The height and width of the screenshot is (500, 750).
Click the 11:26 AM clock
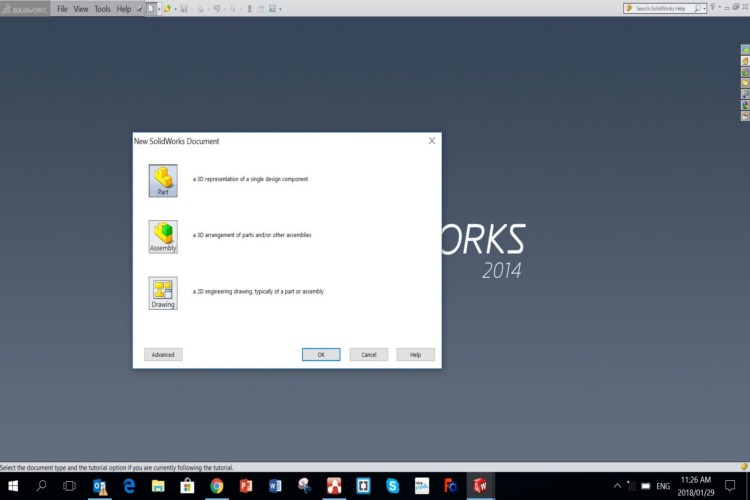695,480
